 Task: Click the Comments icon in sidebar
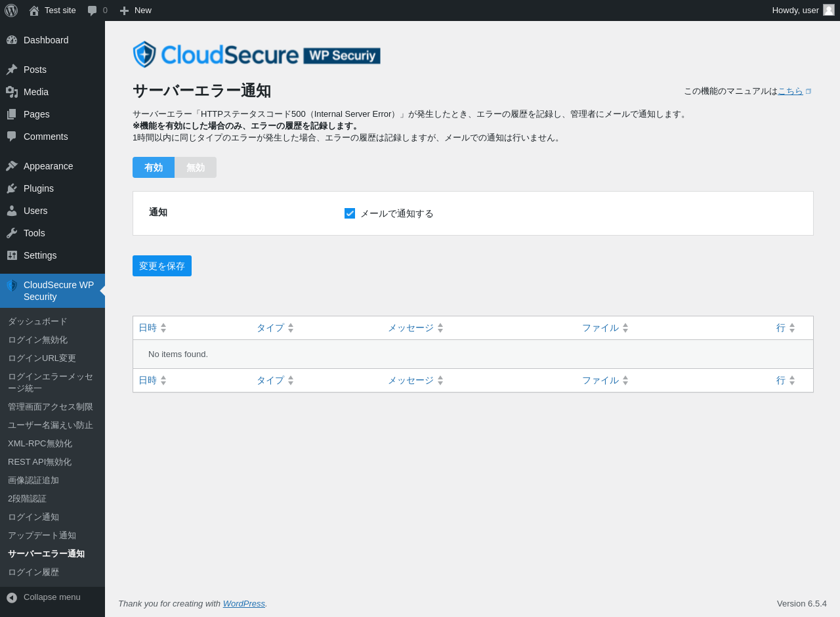tap(12, 137)
